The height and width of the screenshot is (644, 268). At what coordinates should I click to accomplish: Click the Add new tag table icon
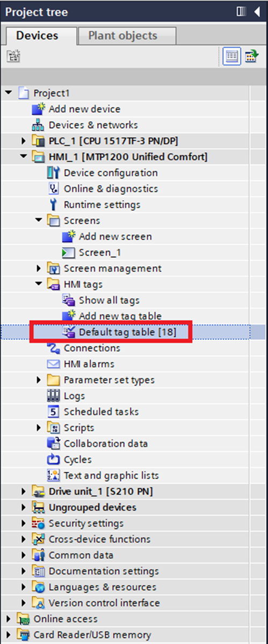[69, 316]
